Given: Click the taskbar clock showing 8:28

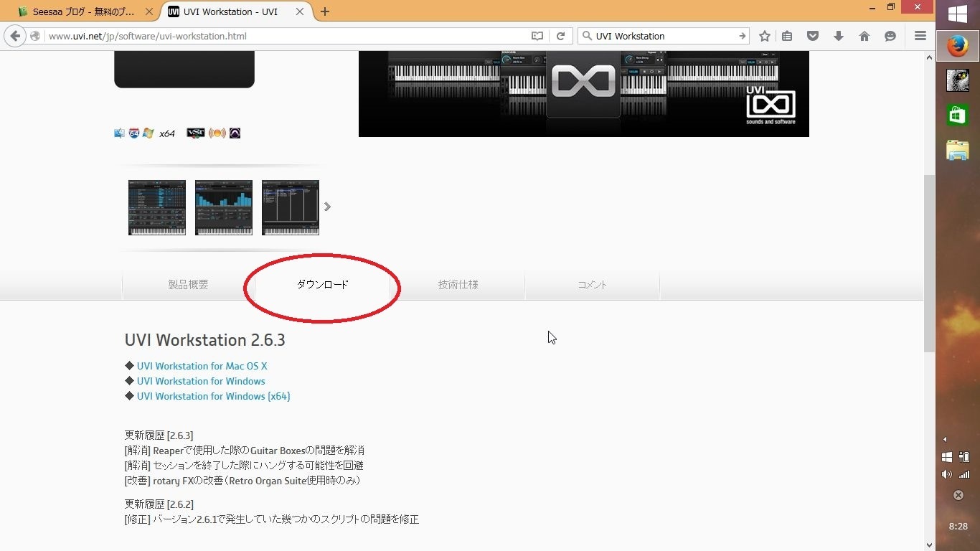Looking at the screenshot, I should click(958, 526).
